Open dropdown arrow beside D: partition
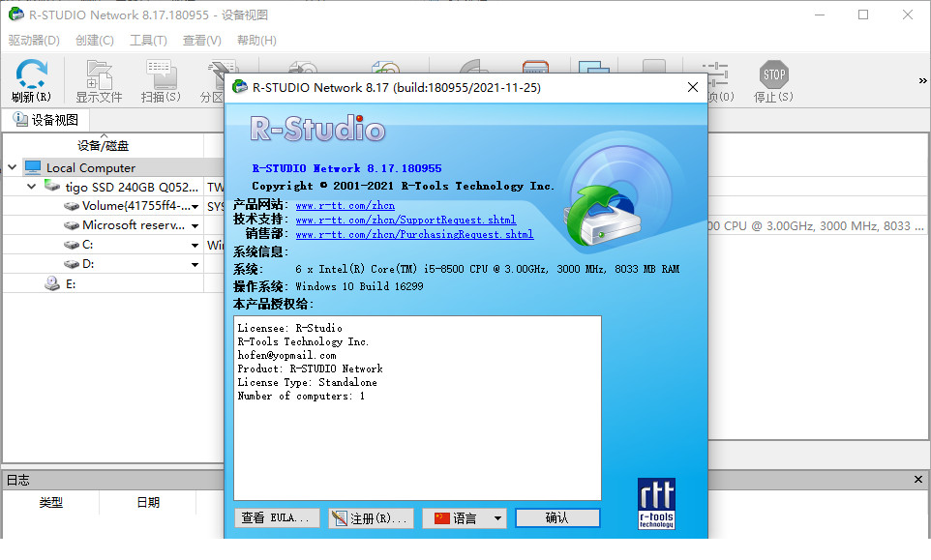931x560 pixels. [x=195, y=265]
